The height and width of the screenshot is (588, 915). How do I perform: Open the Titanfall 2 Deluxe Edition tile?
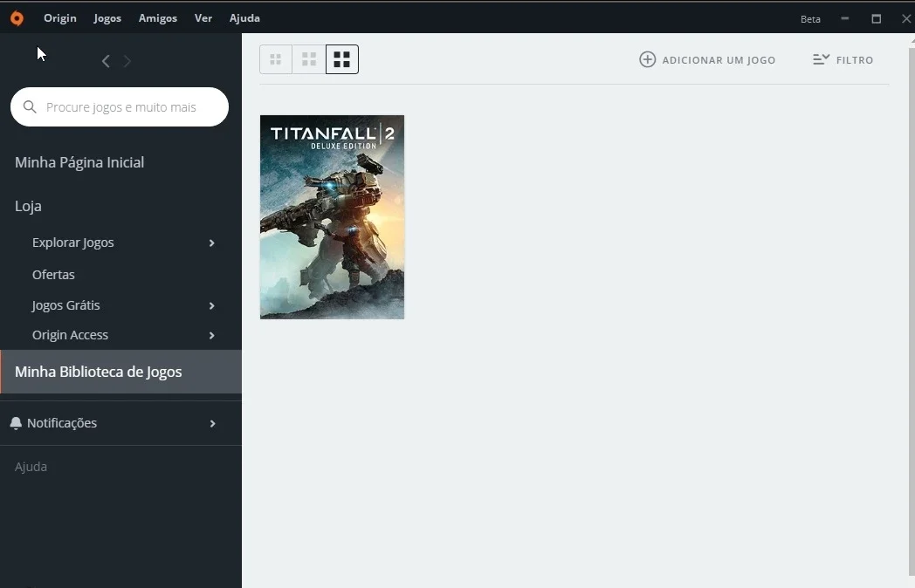[x=332, y=217]
